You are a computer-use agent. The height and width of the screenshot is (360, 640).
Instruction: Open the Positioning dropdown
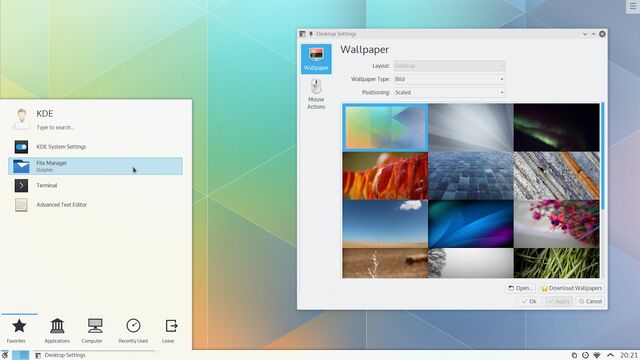click(449, 93)
